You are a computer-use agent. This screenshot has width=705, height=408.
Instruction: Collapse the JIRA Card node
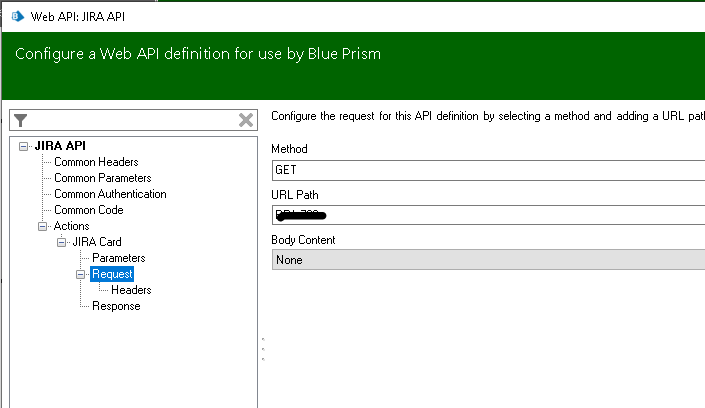point(62,242)
